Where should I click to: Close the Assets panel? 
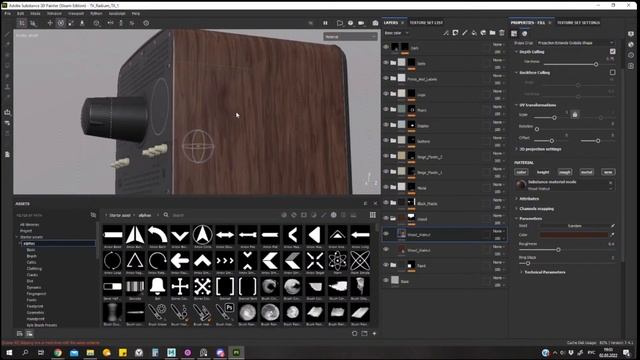pyautogui.click(x=375, y=203)
